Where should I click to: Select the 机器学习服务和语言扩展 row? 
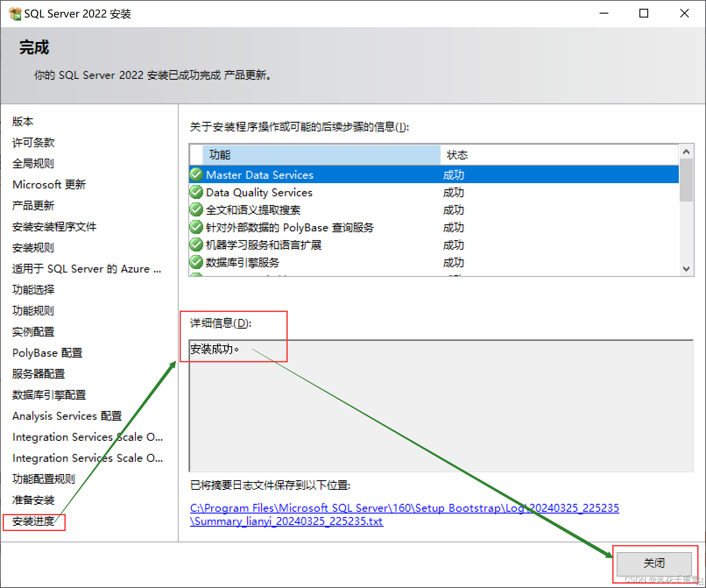click(434, 244)
